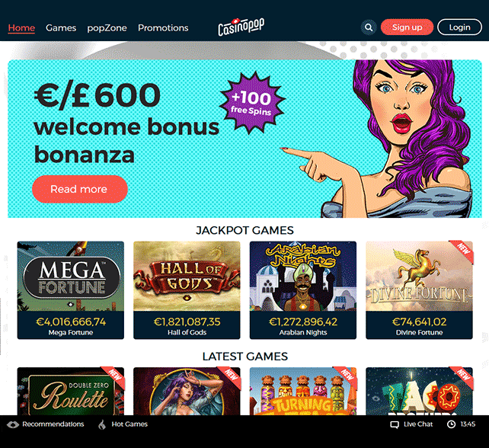
Task: Click the CasinoPop logo
Action: coord(241,27)
